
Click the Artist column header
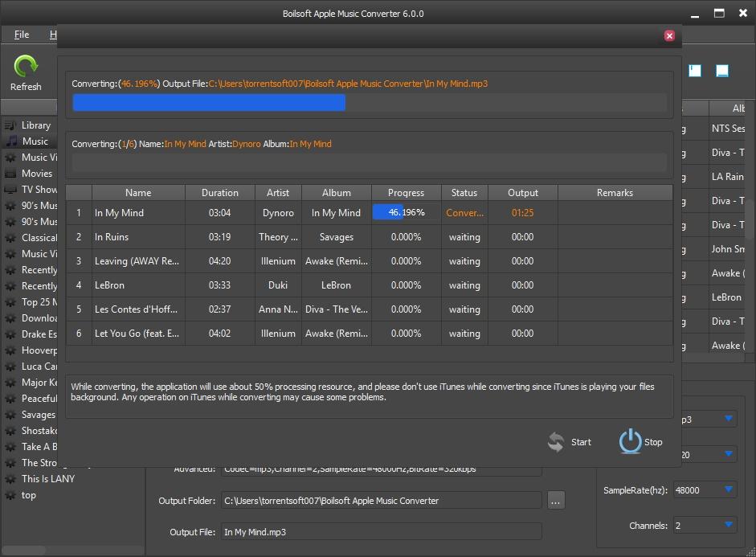click(278, 192)
